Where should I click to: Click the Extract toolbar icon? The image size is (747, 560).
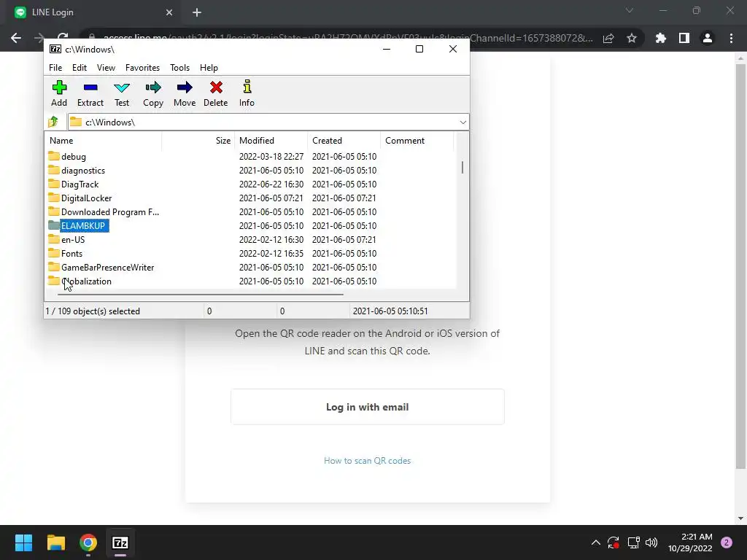click(x=90, y=93)
